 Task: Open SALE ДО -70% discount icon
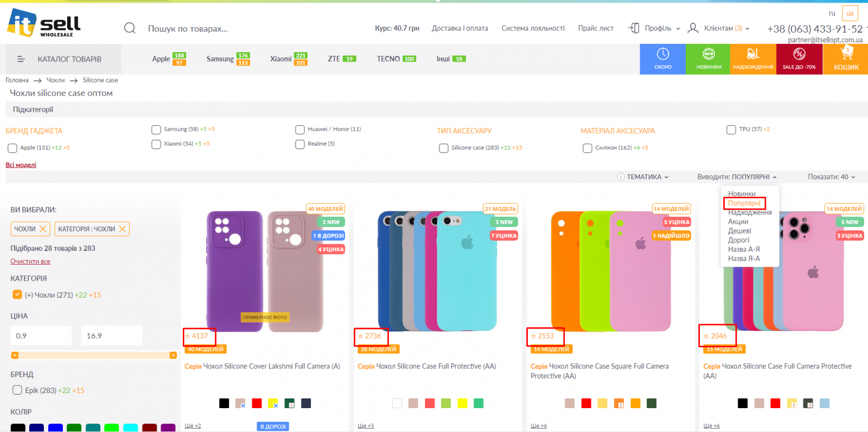coord(799,59)
